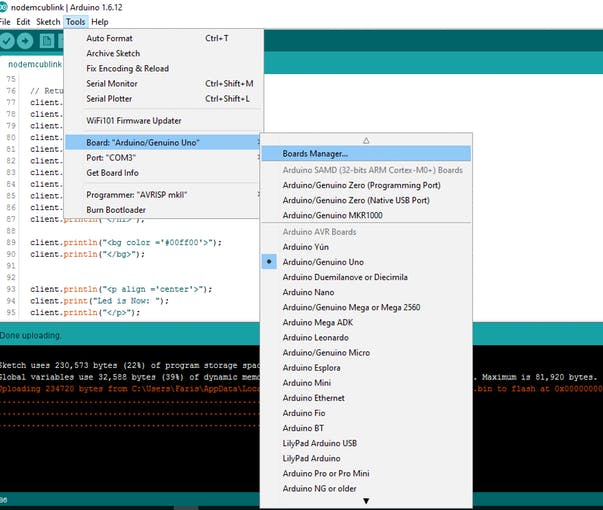
Task: Click the New sketch toolbar icon
Action: pyautogui.click(x=47, y=41)
